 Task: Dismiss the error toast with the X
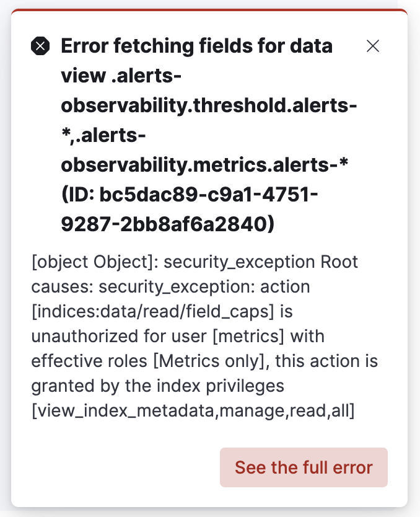[372, 46]
